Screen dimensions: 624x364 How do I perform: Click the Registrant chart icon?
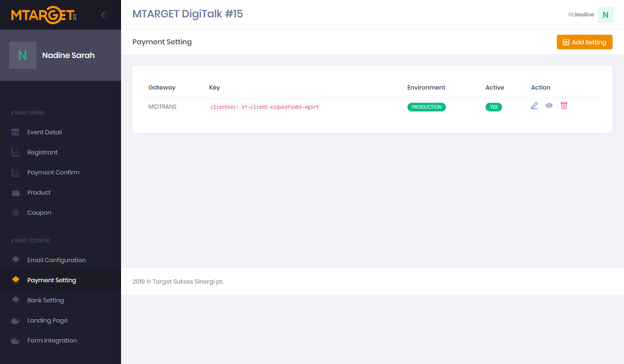click(16, 152)
